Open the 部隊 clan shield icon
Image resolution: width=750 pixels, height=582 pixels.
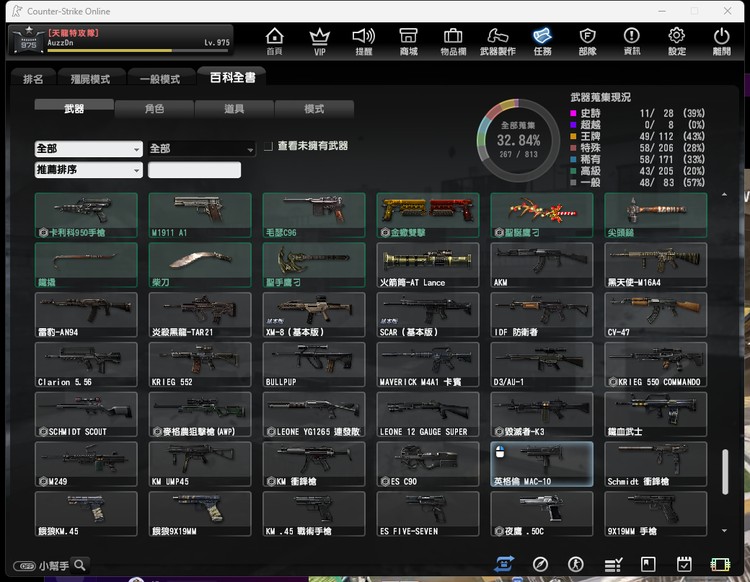(587, 40)
